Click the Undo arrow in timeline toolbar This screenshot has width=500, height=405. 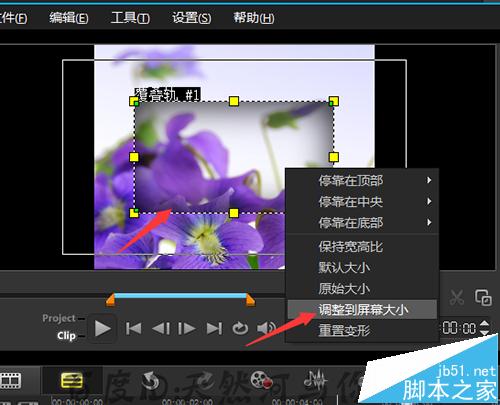pos(152,381)
